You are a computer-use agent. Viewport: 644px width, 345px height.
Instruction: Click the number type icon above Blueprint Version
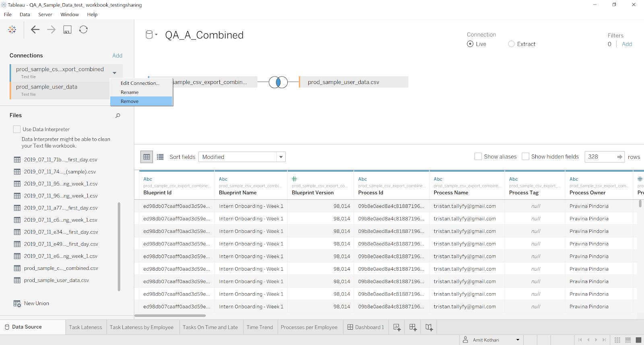(294, 179)
